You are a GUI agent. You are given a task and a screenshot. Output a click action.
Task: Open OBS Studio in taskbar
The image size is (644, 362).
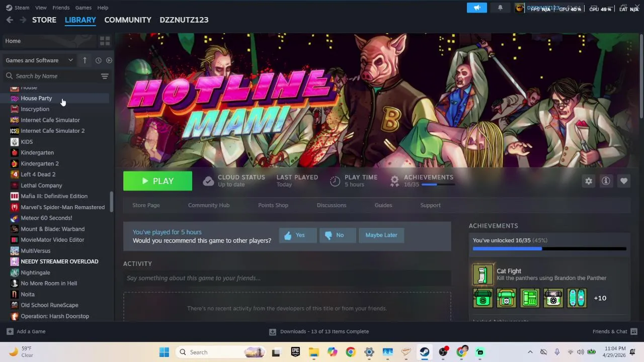(x=443, y=352)
